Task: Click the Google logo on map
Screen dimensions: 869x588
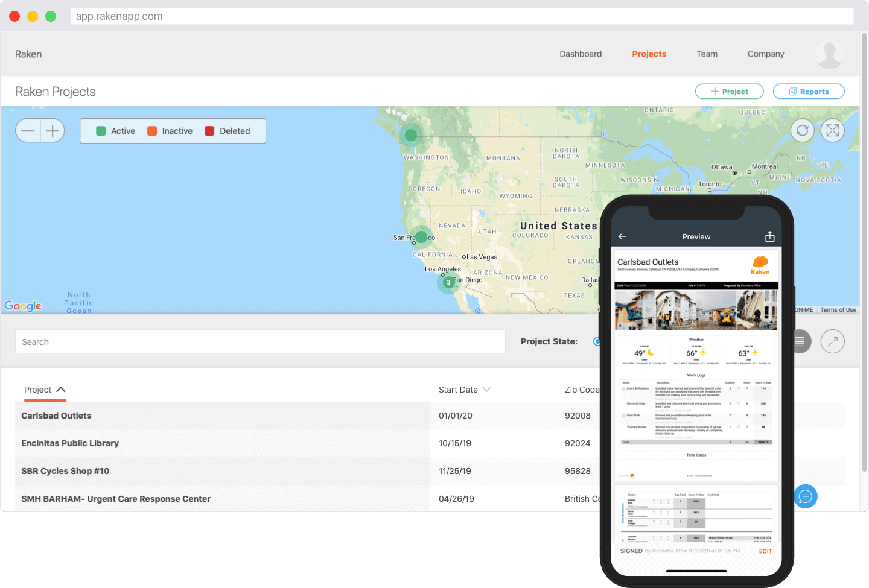Action: pos(23,306)
